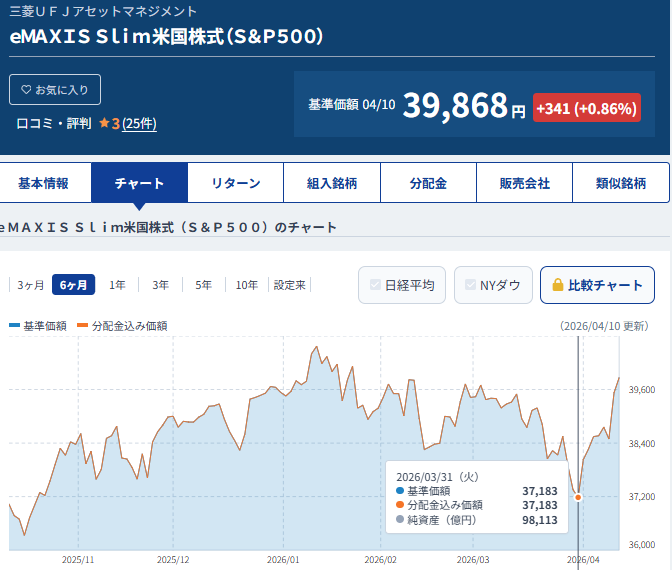Change chart range to 1年
This screenshot has width=672, height=570.
tap(117, 285)
